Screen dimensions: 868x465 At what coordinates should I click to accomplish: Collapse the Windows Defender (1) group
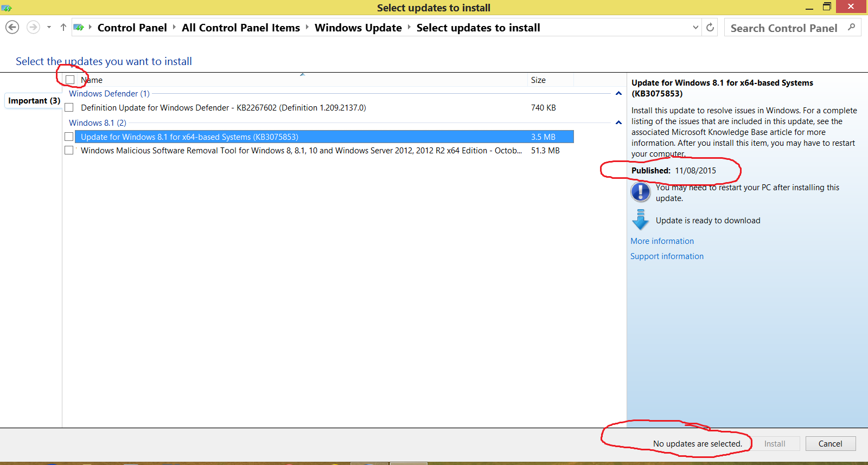tap(618, 93)
